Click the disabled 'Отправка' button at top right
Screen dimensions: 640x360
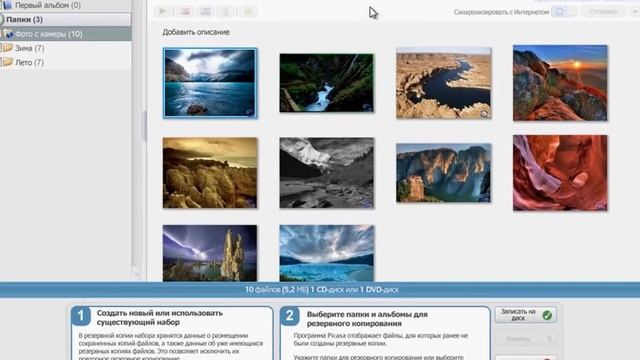click(x=603, y=11)
